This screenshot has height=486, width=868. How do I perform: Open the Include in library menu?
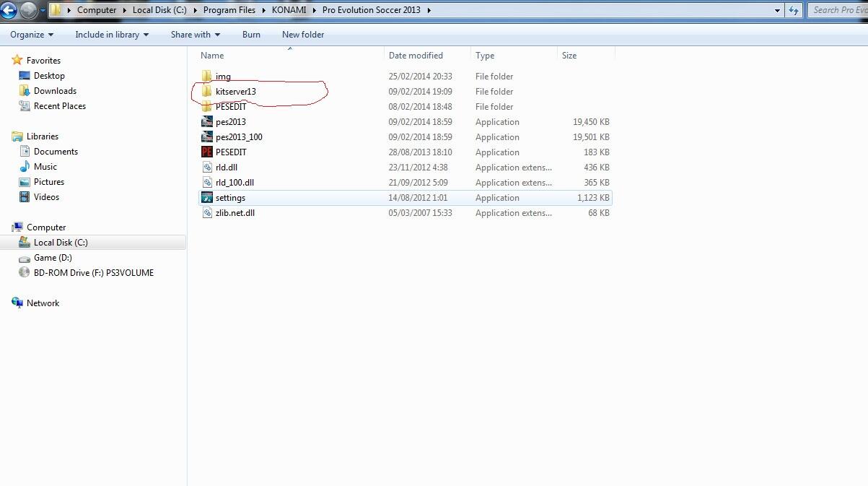point(112,34)
